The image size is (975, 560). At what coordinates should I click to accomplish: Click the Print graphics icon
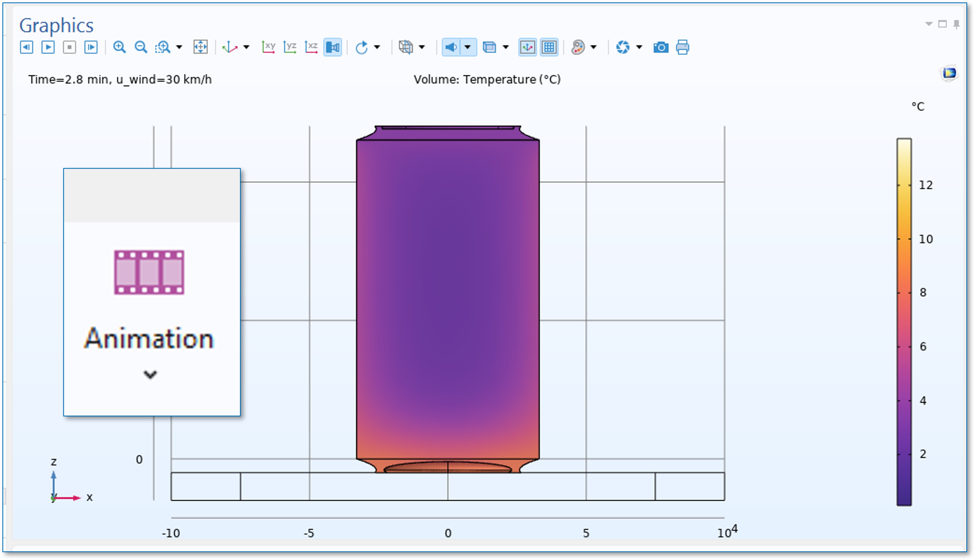coord(682,47)
